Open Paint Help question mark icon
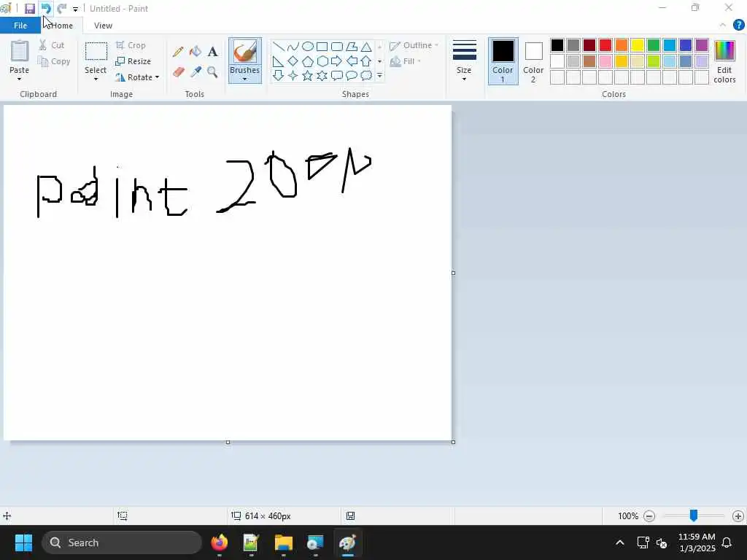The image size is (747, 560). click(x=738, y=26)
